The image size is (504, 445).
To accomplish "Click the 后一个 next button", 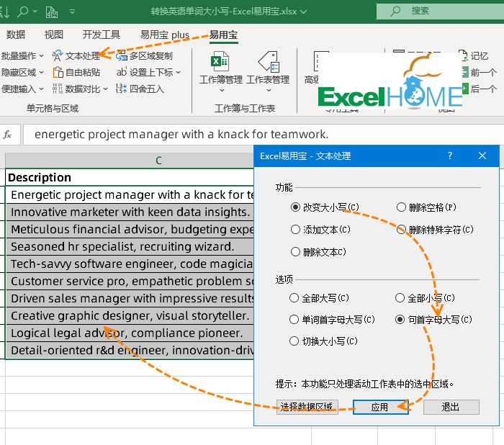I will tap(480, 89).
